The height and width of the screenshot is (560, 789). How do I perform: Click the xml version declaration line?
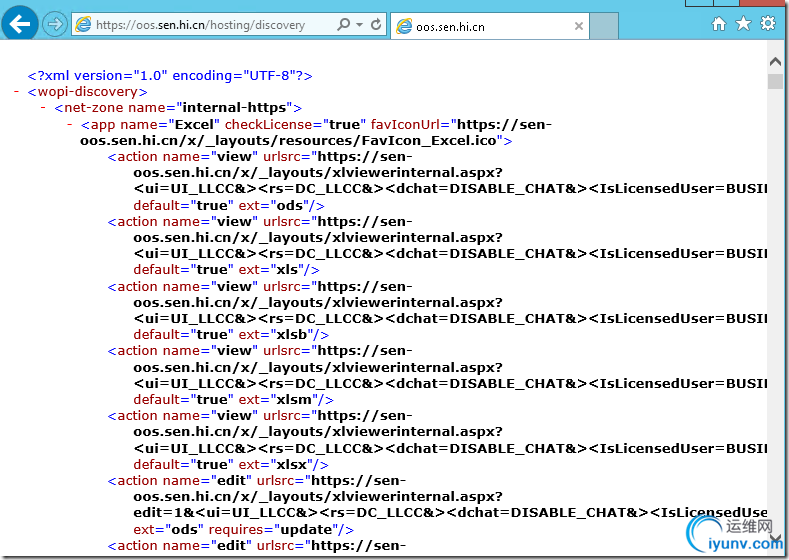click(x=170, y=76)
